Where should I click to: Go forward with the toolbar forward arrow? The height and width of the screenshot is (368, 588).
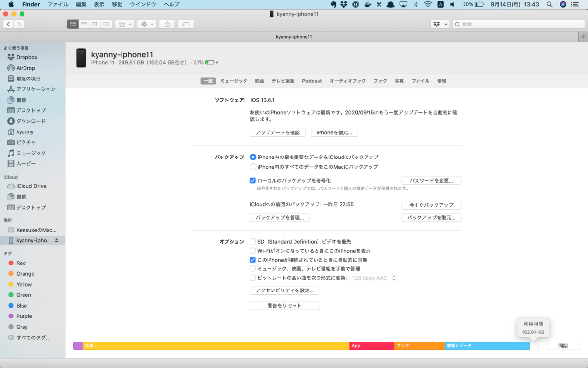coord(19,24)
